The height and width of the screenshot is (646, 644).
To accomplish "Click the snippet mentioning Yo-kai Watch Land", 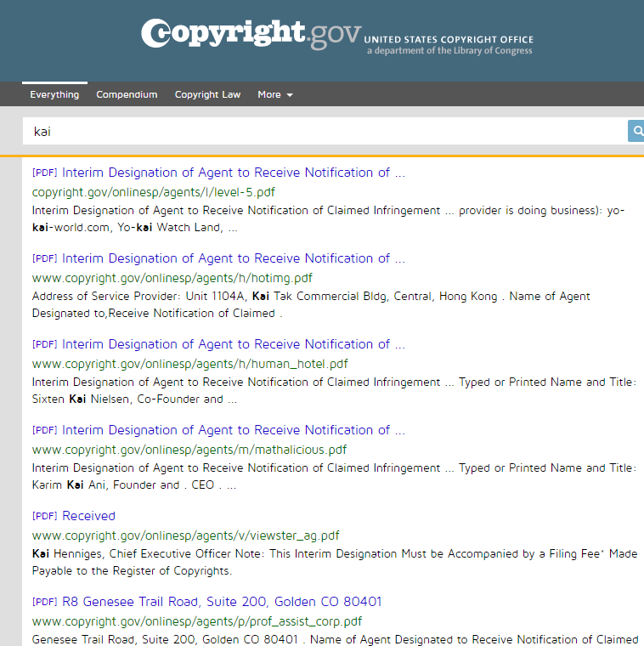I will coord(328,218).
